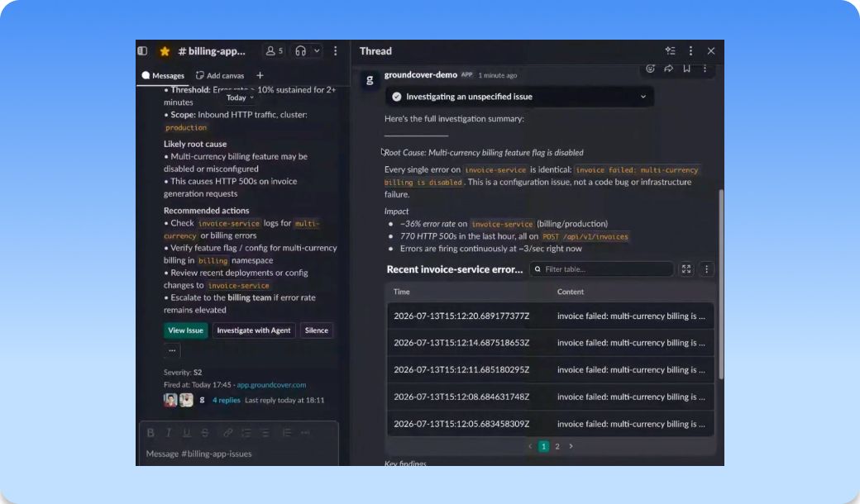
Task: Silence the alert
Action: pos(317,330)
